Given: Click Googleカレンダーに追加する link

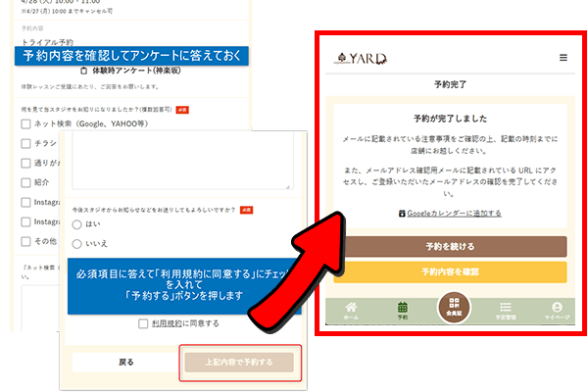Looking at the screenshot, I should coord(454,214).
